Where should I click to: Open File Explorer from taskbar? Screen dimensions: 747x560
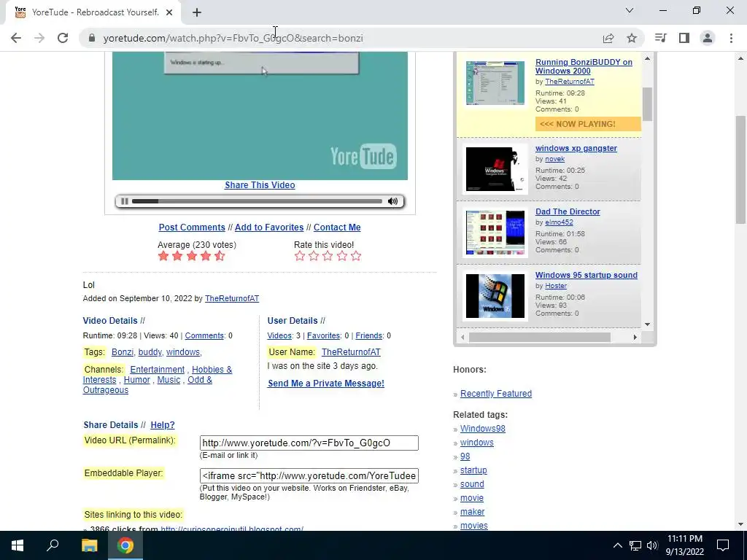(x=89, y=545)
